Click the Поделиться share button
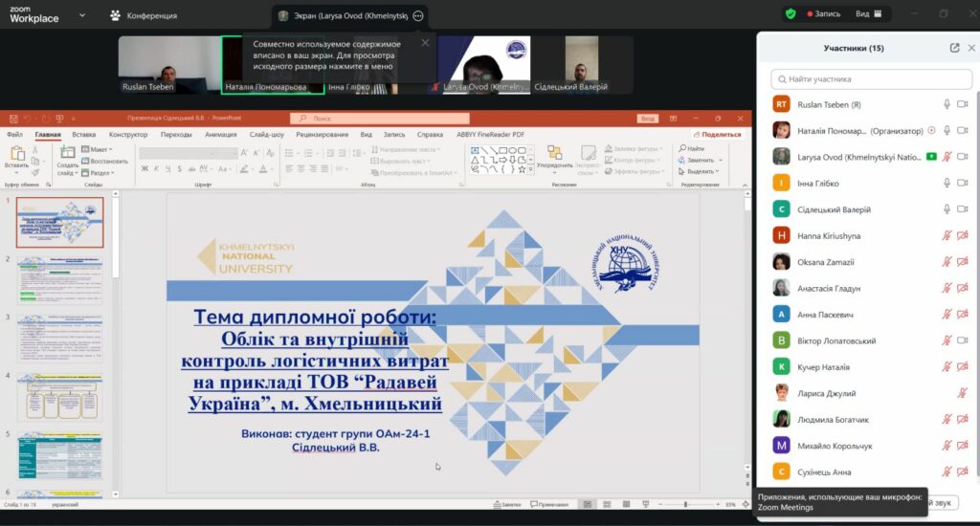The image size is (980, 526). pos(718,135)
